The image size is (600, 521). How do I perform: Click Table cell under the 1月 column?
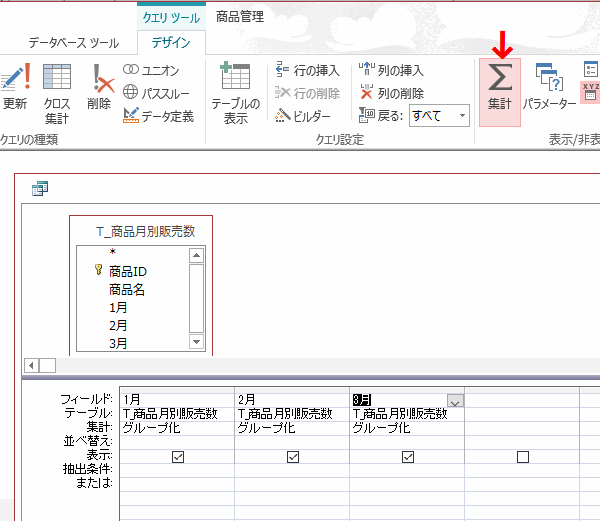177,414
